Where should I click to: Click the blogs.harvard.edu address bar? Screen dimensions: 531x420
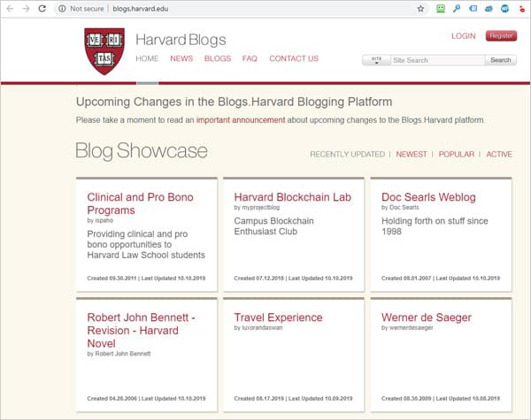point(140,9)
